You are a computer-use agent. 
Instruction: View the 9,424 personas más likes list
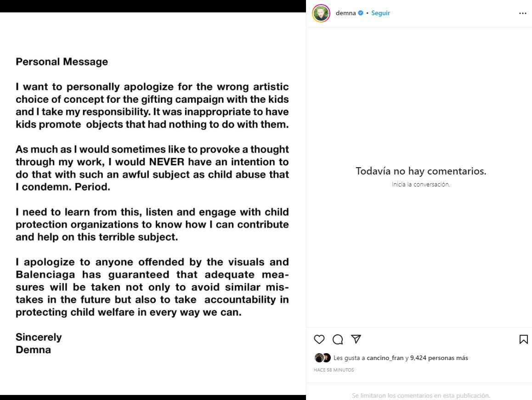439,358
